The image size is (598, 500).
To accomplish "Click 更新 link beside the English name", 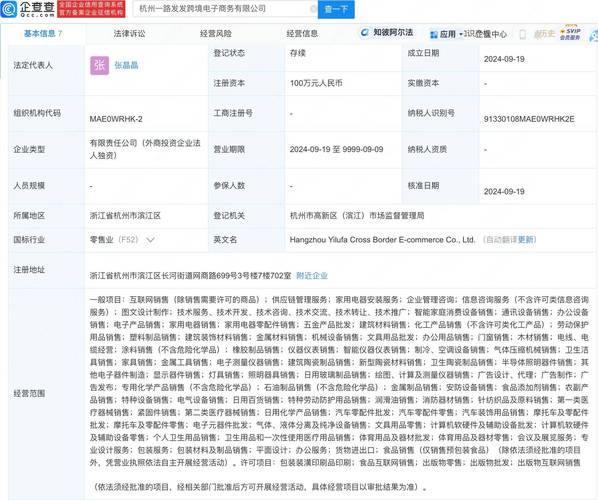I will click(x=527, y=240).
